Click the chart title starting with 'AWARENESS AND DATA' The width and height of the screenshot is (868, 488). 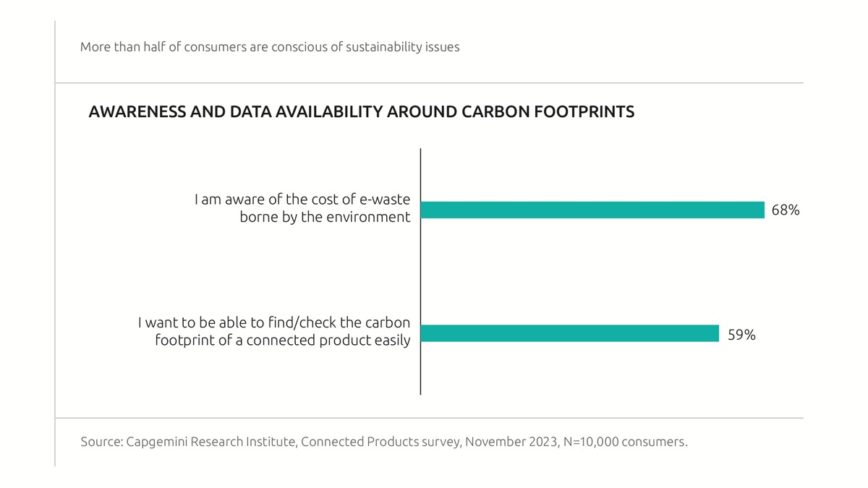point(361,112)
